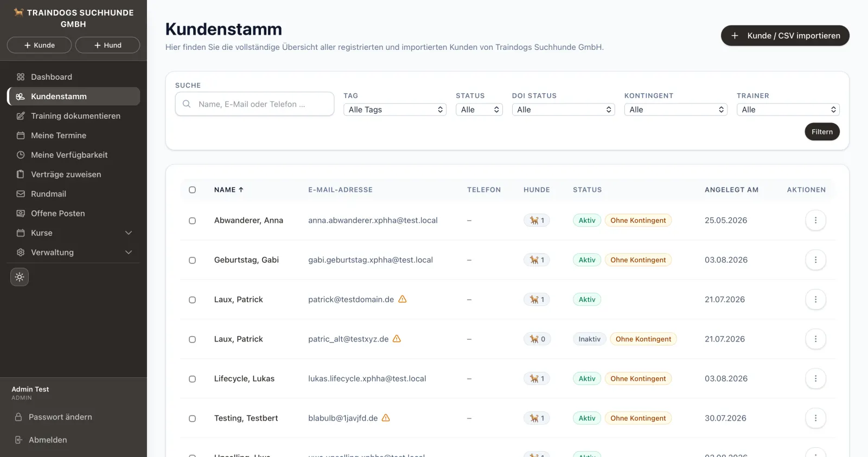This screenshot has height=457, width=868.
Task: Open actions menu for Testing, Testbert
Action: tap(815, 418)
